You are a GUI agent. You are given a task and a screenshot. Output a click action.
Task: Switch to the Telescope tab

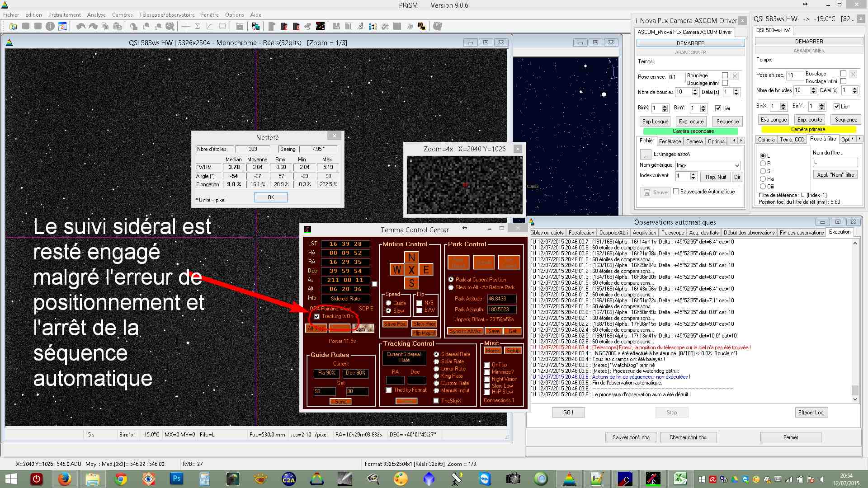coord(673,233)
